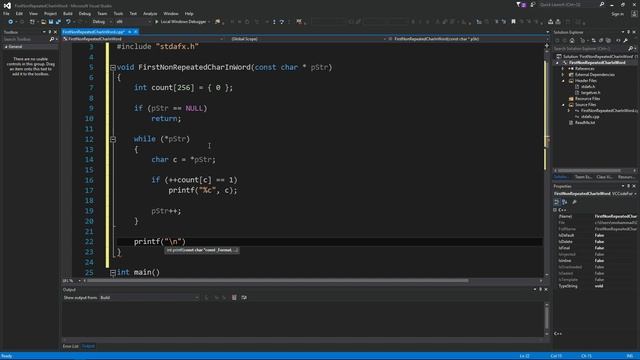Click the feedback icon beside notifications

pos(533,4)
